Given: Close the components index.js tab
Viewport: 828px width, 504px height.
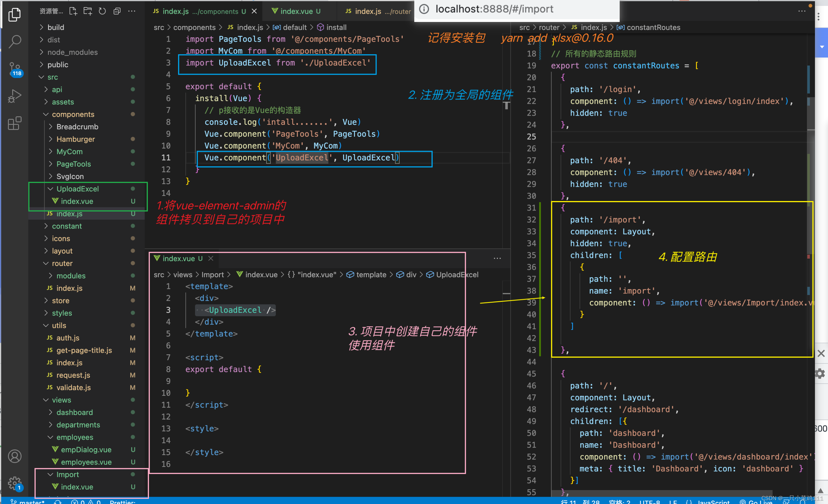Looking at the screenshot, I should point(254,11).
